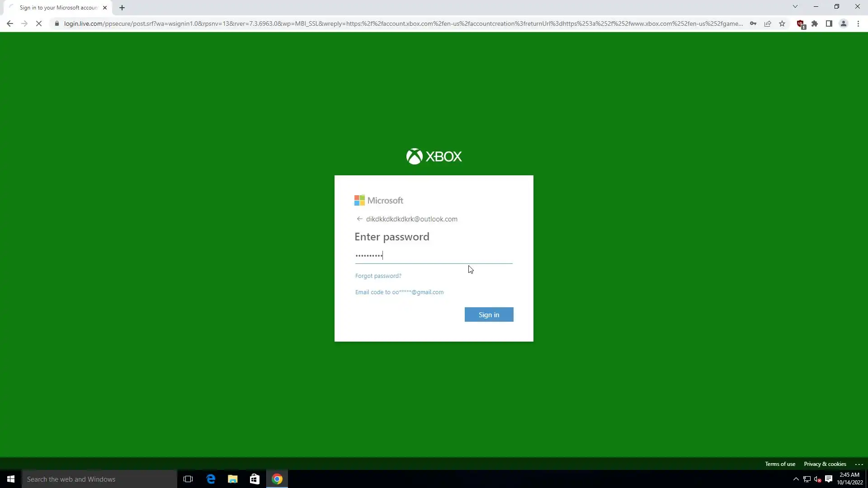Expand the tab search chevron

click(795, 7)
